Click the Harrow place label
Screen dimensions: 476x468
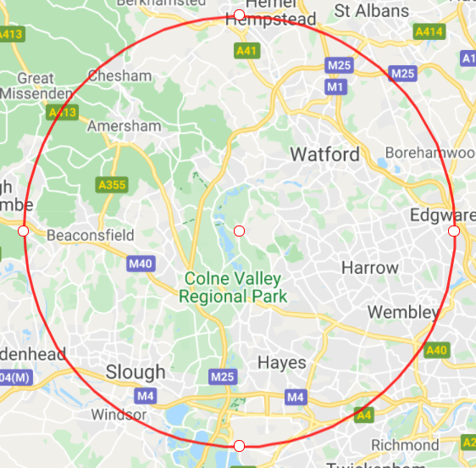pos(370,268)
